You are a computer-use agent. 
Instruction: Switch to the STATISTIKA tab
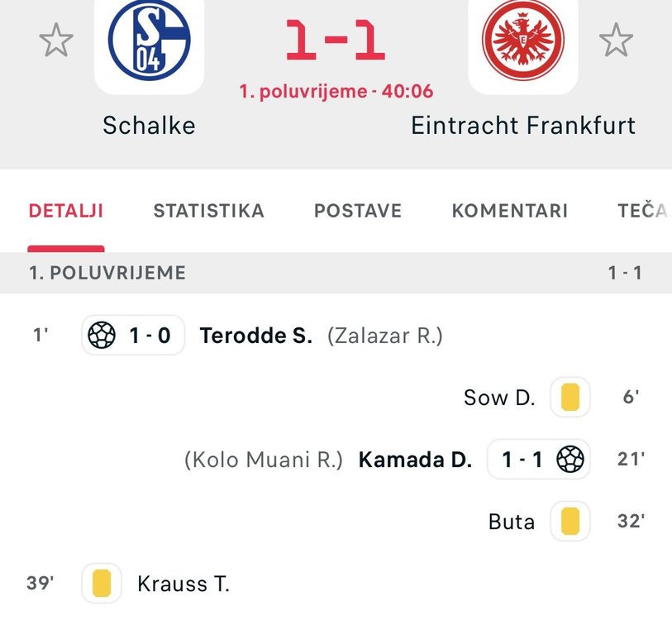(208, 211)
